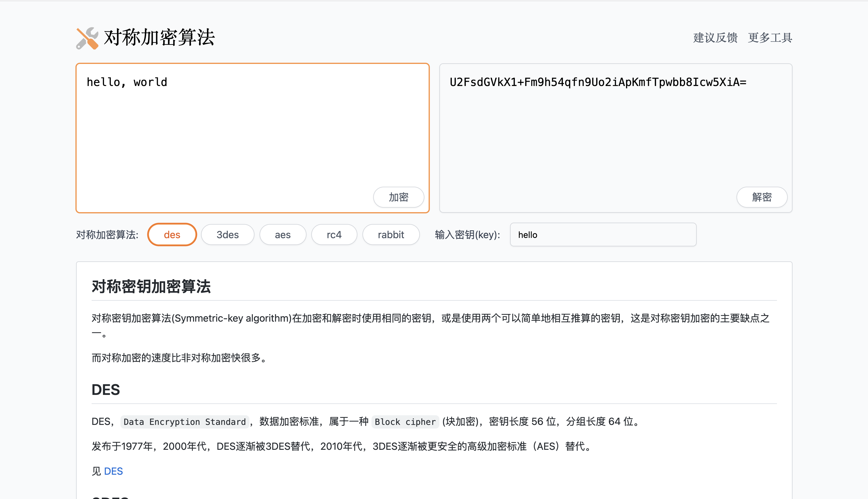Click the Block cipher code snippet

[405, 422]
